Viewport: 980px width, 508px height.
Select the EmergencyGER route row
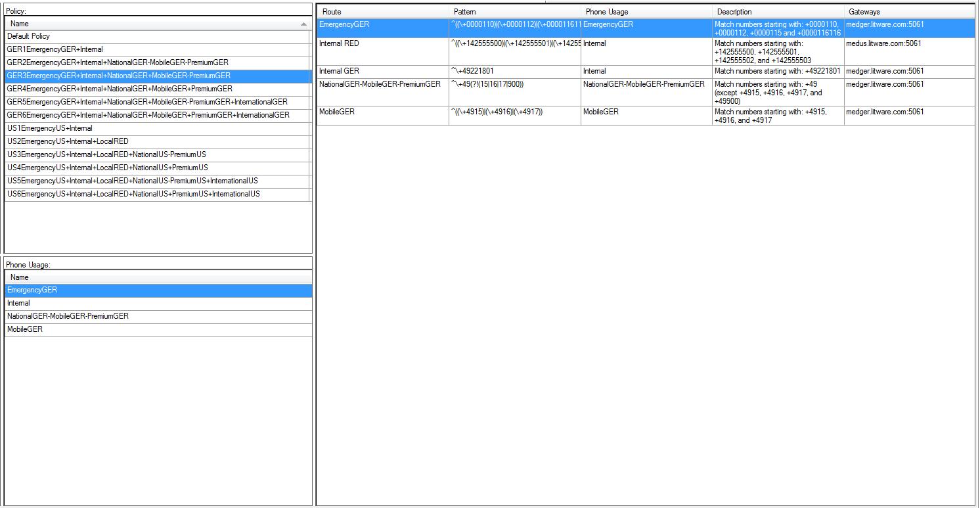[x=646, y=28]
